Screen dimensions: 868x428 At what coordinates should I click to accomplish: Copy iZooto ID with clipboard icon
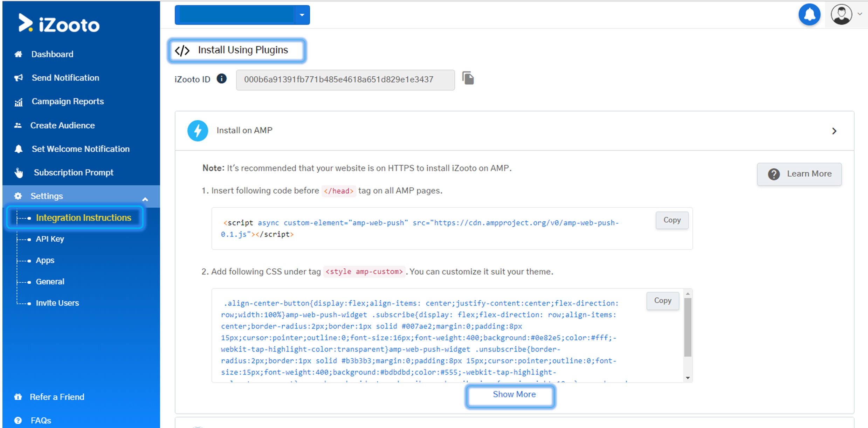[x=468, y=78]
